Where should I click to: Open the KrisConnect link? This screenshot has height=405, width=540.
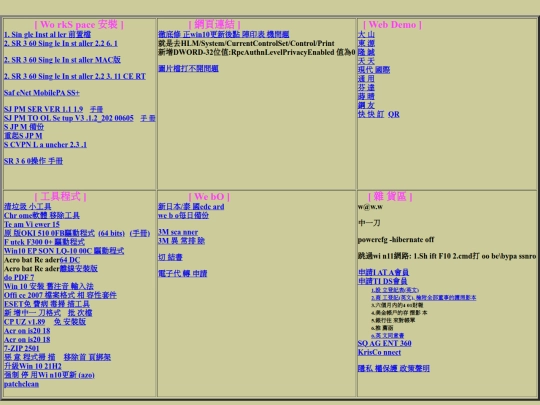coord(380,352)
